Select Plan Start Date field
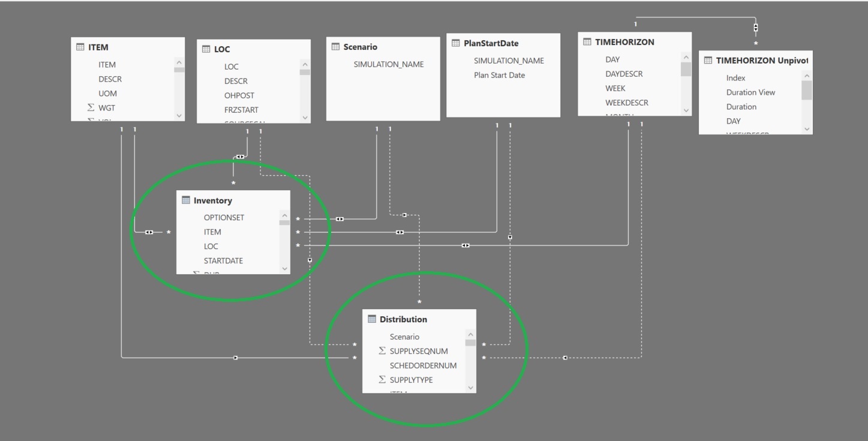This screenshot has width=868, height=441. [x=499, y=75]
